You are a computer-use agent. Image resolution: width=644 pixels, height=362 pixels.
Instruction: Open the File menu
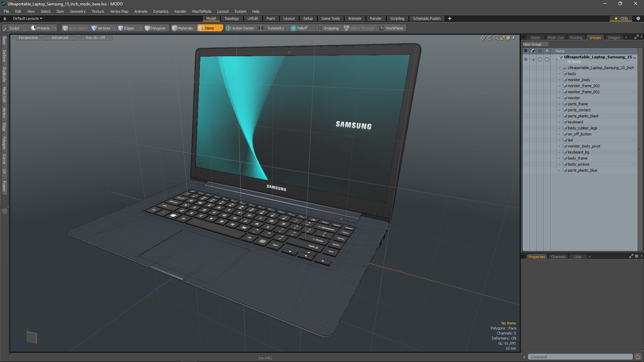point(6,11)
